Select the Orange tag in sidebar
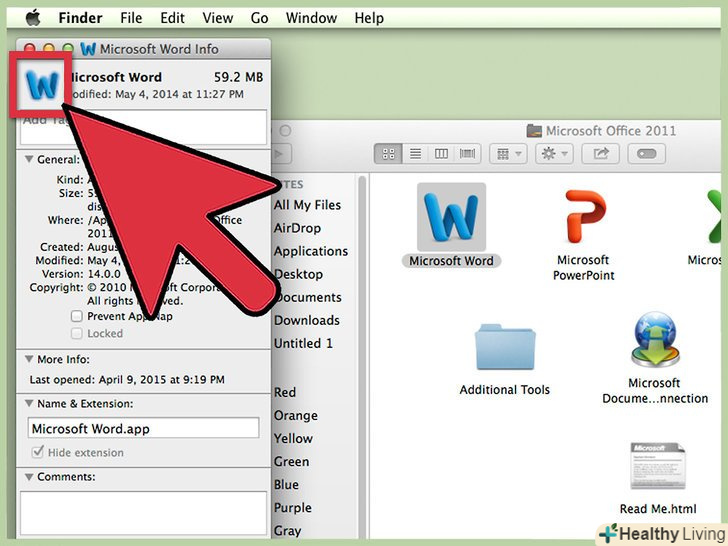 [x=296, y=416]
